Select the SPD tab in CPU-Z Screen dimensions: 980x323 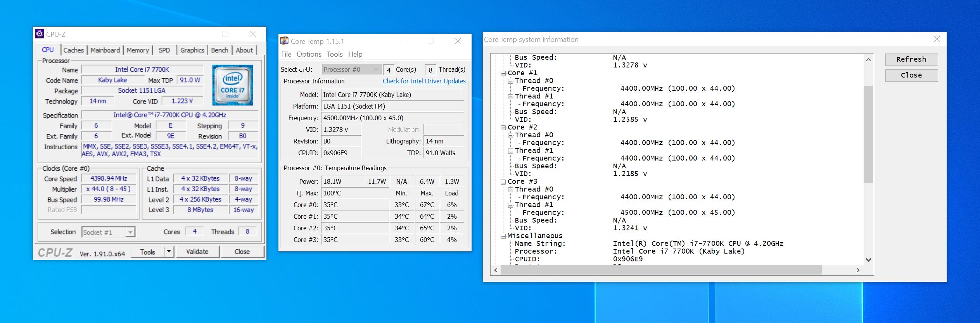click(x=164, y=50)
